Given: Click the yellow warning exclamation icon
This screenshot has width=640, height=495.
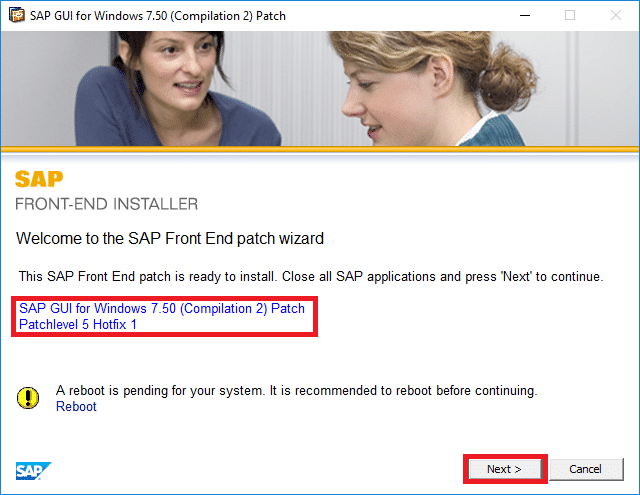Looking at the screenshot, I should coord(28,398).
